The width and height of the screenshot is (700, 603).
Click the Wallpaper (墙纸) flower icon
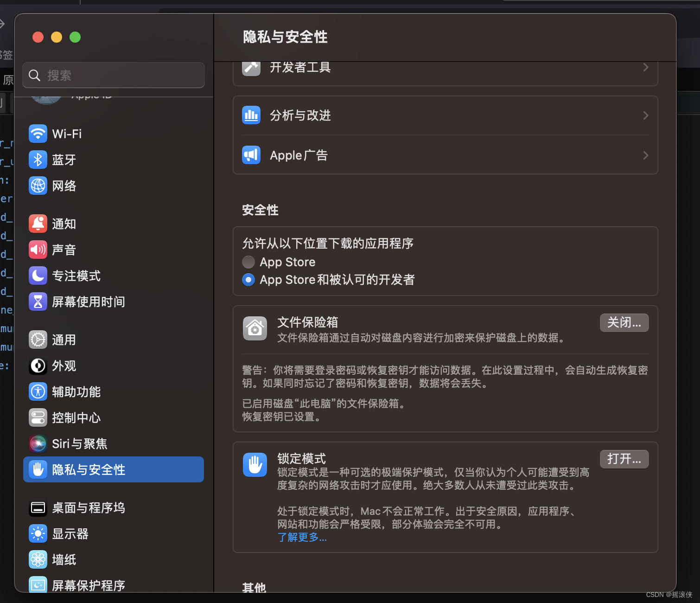coord(38,560)
